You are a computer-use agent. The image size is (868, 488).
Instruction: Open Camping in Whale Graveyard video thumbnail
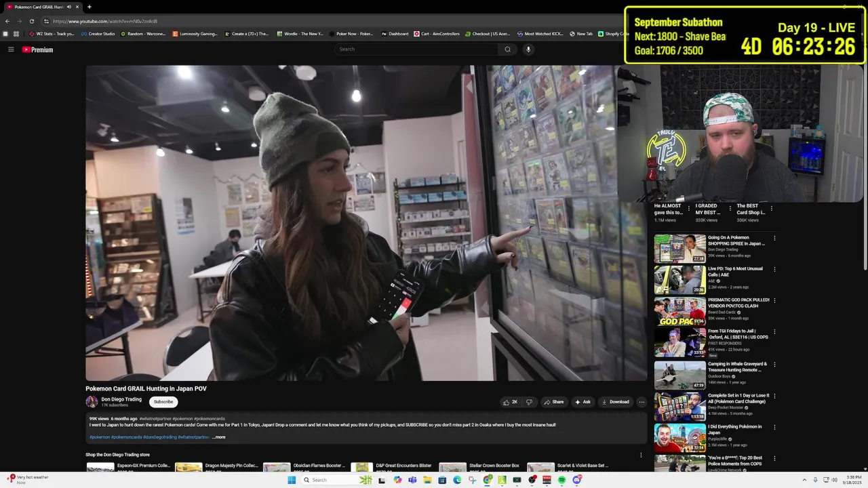point(679,375)
